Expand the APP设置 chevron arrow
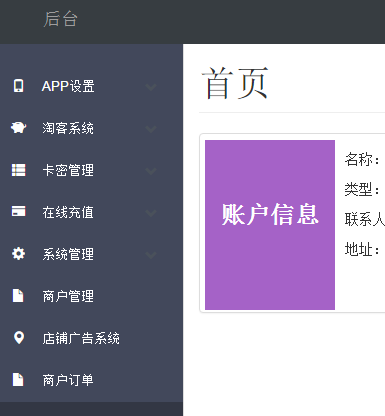 point(151,87)
